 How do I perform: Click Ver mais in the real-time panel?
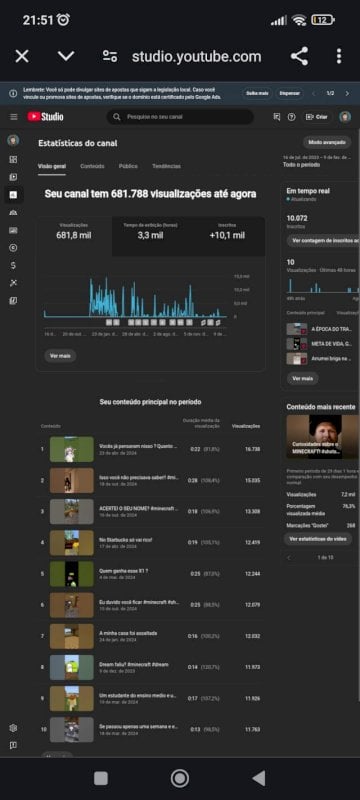coord(302,379)
